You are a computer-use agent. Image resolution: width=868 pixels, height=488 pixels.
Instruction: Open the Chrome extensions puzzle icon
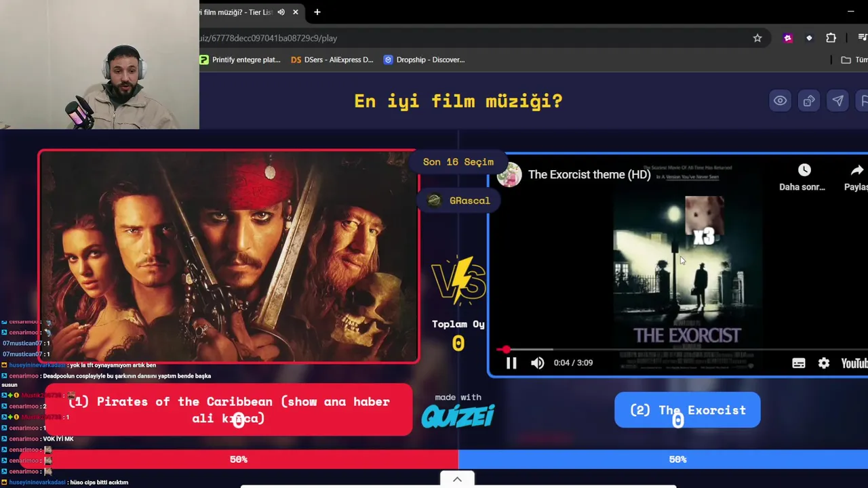click(x=831, y=38)
